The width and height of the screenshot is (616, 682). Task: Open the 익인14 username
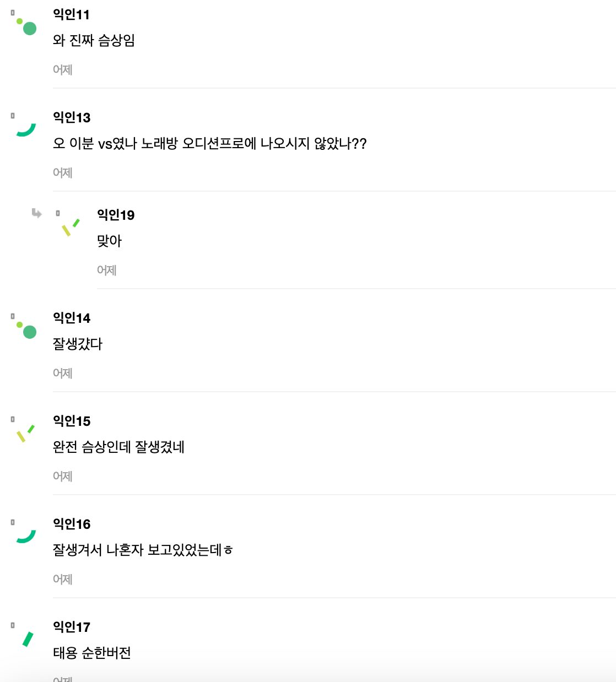tap(72, 318)
